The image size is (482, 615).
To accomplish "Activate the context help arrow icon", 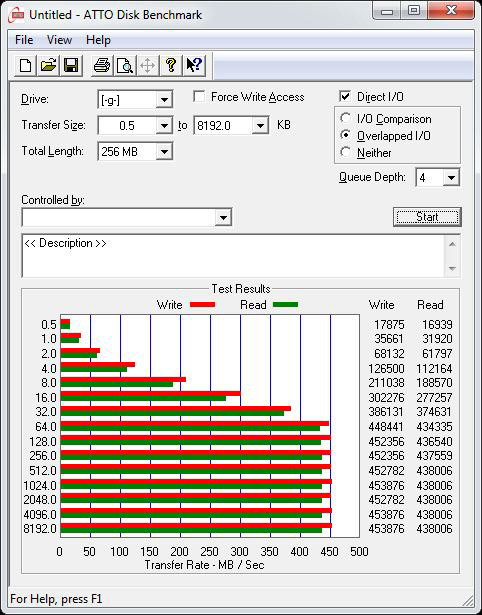I will pyautogui.click(x=193, y=65).
